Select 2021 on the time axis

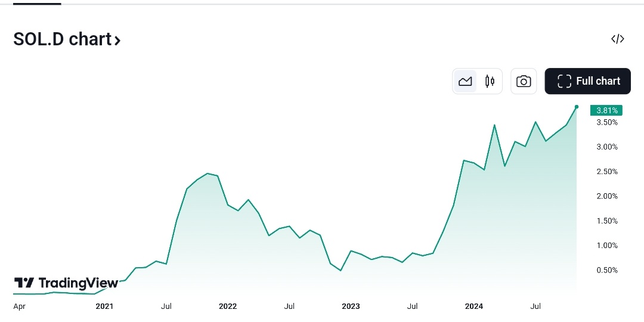tap(104, 306)
